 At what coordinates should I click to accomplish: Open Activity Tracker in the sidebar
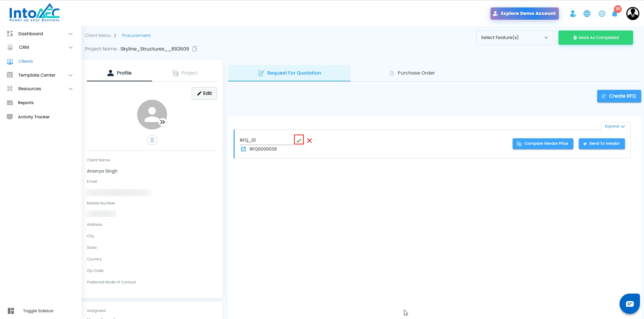coord(34,117)
